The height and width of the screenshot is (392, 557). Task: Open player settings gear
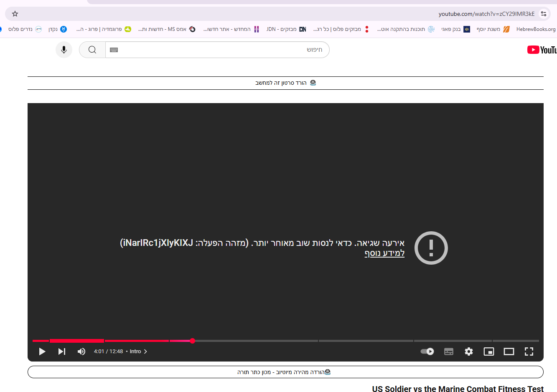[469, 352]
